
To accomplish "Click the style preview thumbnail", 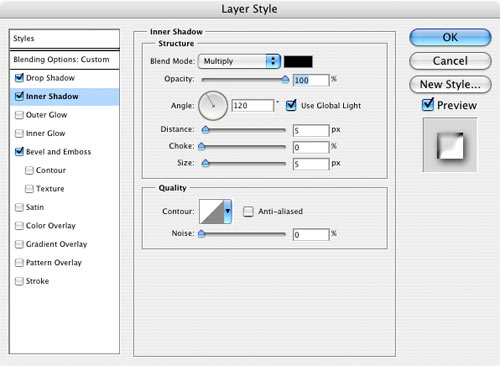I will coord(450,145).
